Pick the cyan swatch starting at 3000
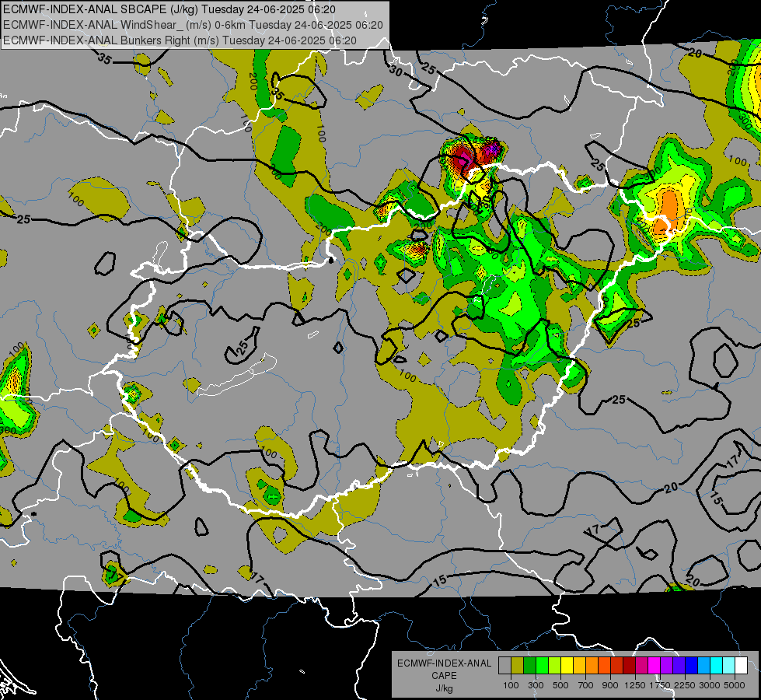Screen dimensions: 761x700 pos(717,666)
